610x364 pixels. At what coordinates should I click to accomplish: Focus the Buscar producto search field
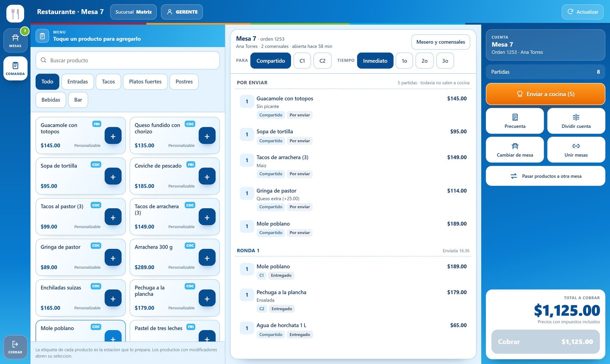tap(128, 60)
